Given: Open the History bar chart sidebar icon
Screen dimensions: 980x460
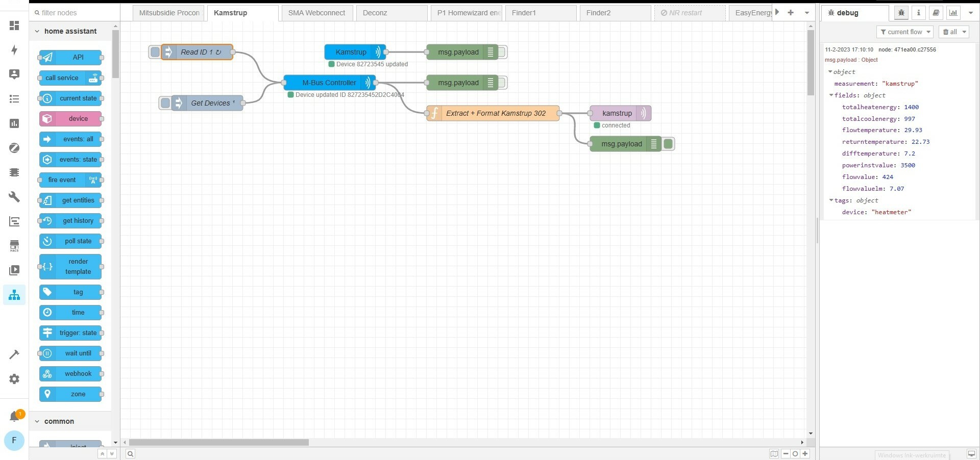Looking at the screenshot, I should (x=14, y=123).
